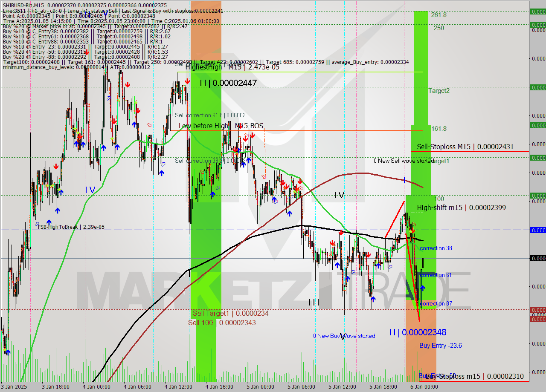Click the '0 New Sell wave started' label
The image size is (546, 392).
point(404,161)
